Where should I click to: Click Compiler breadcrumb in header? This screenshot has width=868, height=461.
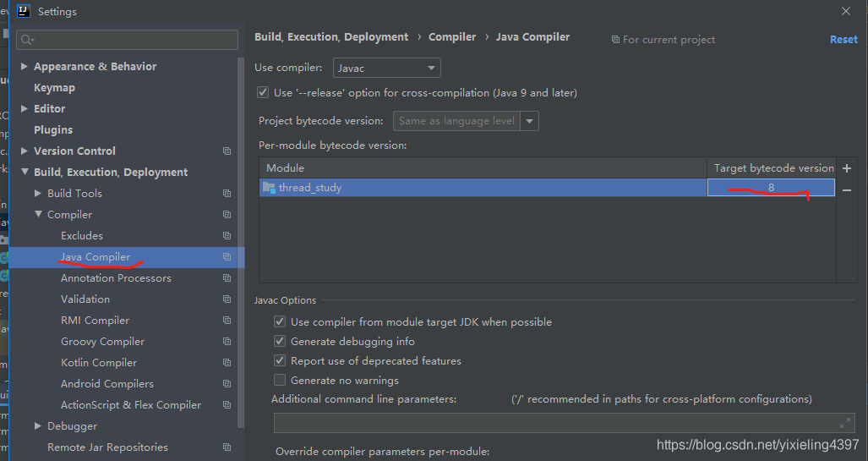tap(452, 37)
